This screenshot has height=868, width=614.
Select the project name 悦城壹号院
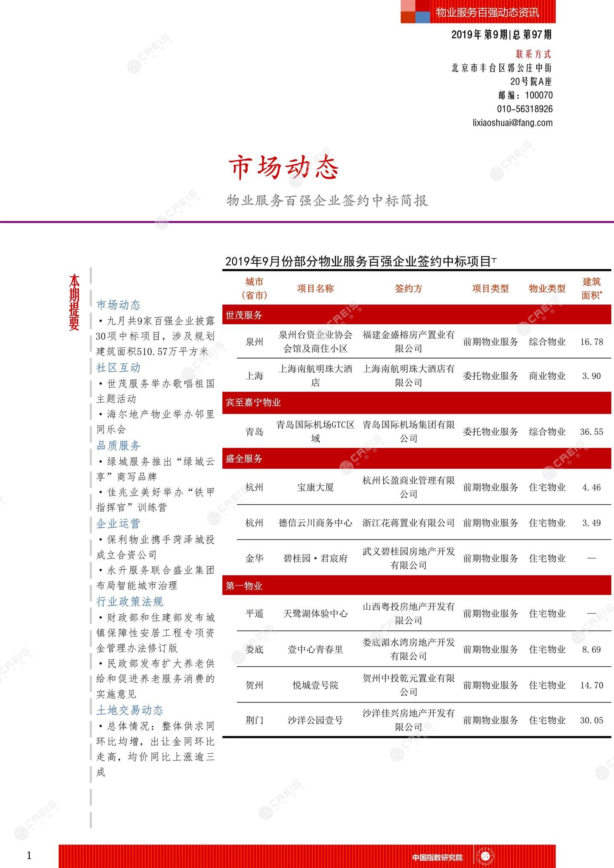click(315, 685)
